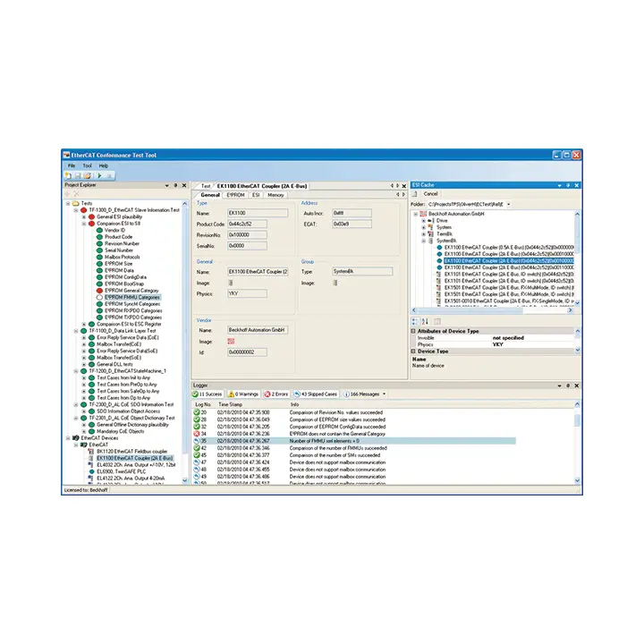The height and width of the screenshot is (644, 644).
Task: Pin the Project Explorer panel
Action: coord(175,185)
